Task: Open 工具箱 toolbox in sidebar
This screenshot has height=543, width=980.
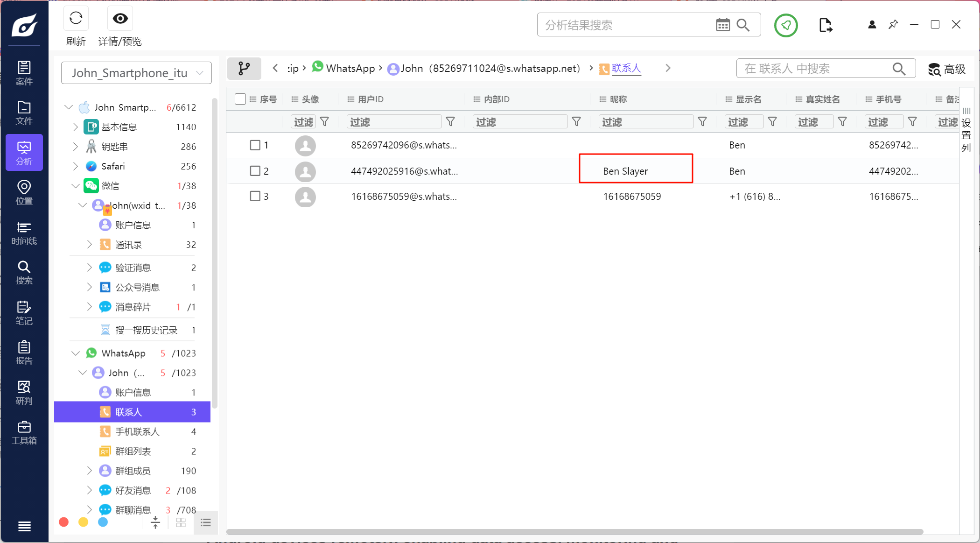Action: (x=24, y=432)
